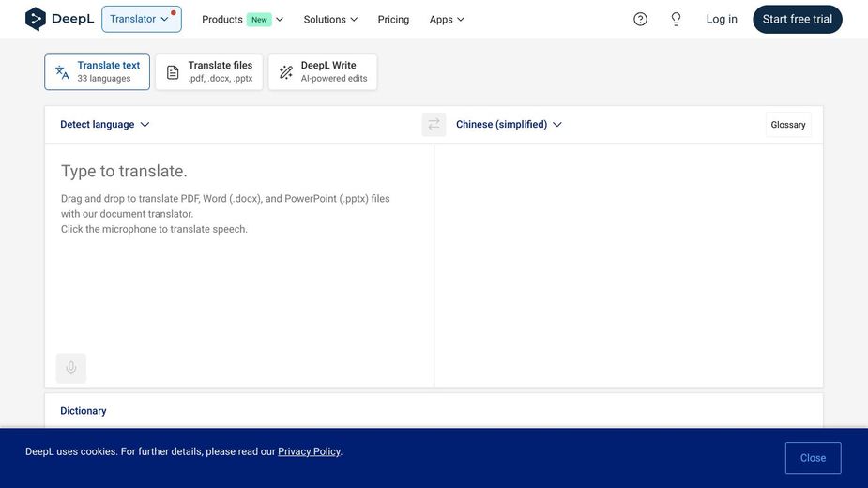Click the DeepL logo icon
This screenshot has width=868, height=488.
coord(36,19)
